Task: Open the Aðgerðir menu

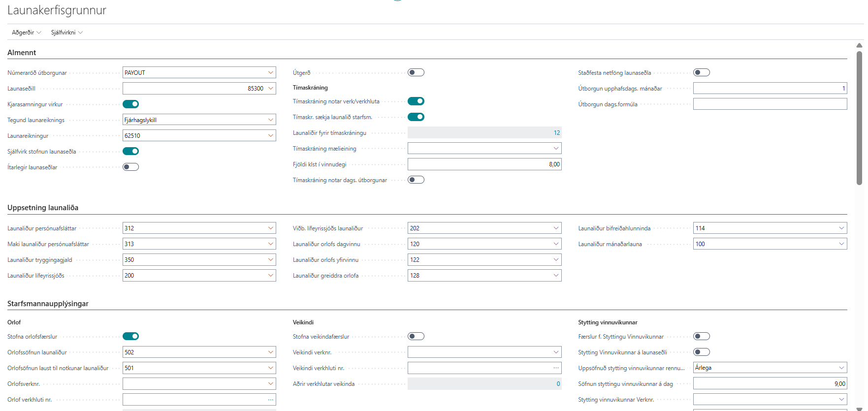Action: [26, 32]
